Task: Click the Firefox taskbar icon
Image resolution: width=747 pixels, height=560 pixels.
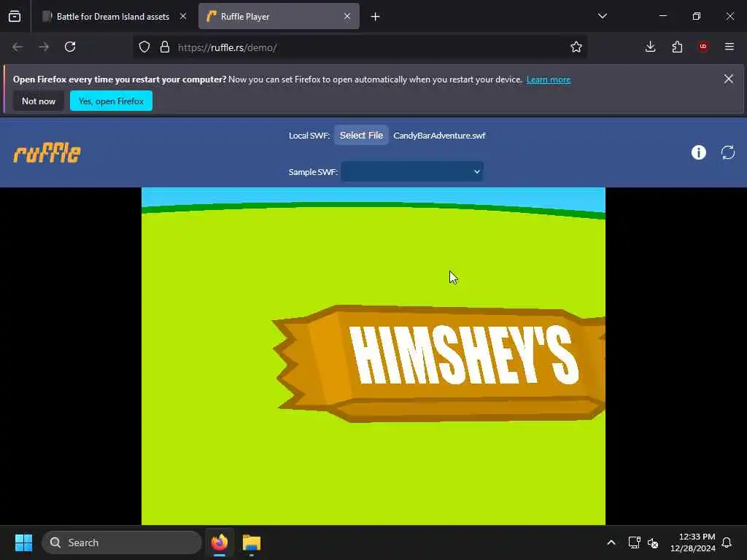Action: pos(220,542)
